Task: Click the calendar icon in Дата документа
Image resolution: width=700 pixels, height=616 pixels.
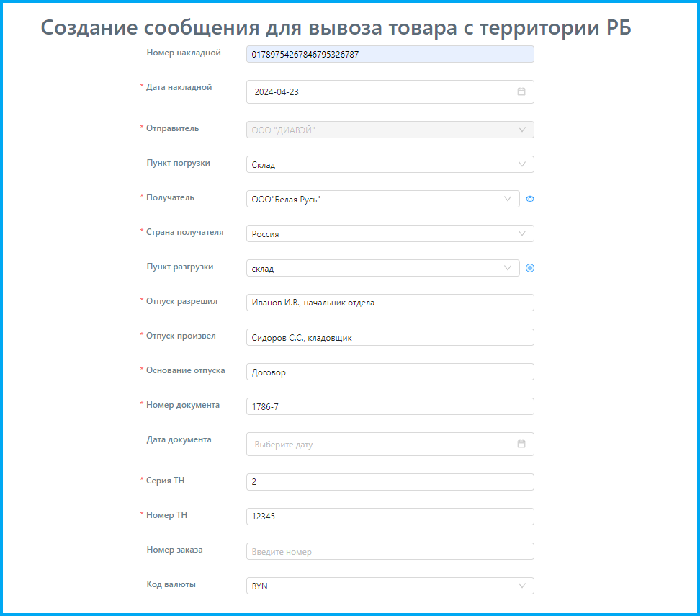Action: 521,444
